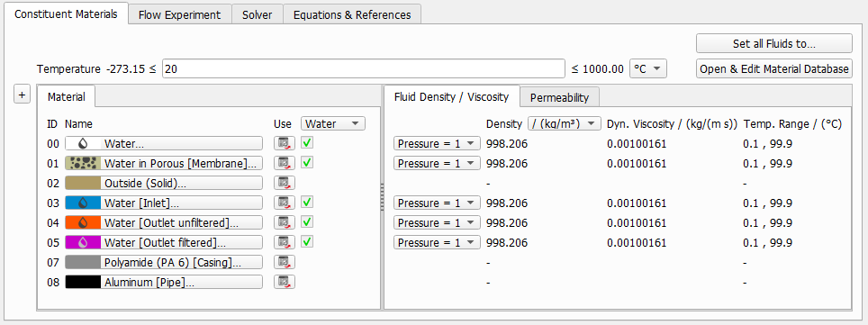Open the Water... material button for ID 00
Viewport: 868px width, 325px height.
(x=164, y=143)
